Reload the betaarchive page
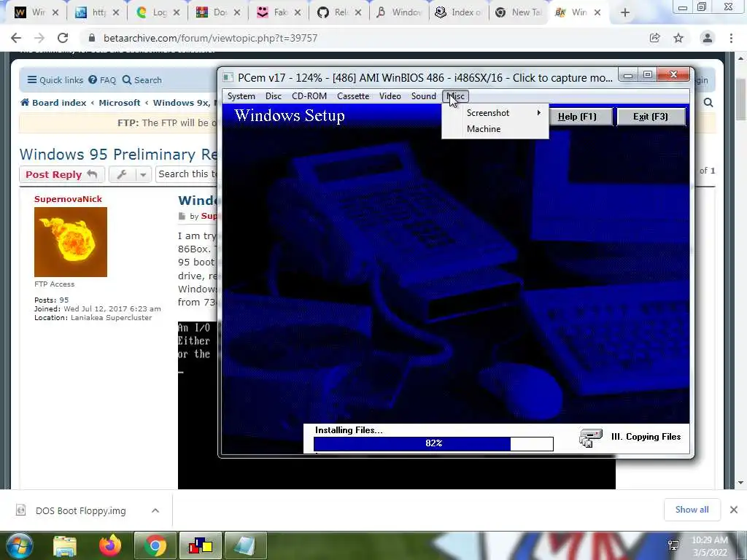 pyautogui.click(x=63, y=38)
